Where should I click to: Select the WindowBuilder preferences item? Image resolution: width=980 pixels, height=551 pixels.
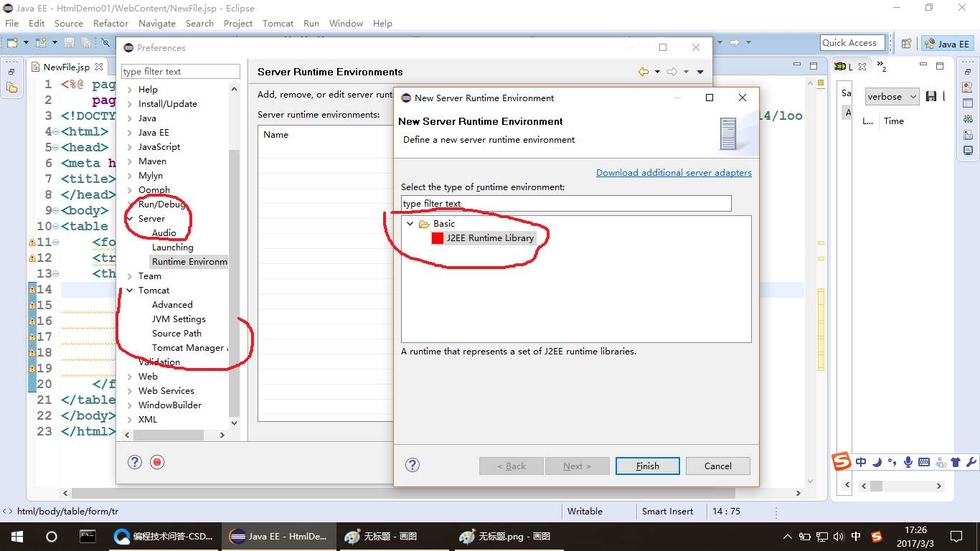[170, 405]
